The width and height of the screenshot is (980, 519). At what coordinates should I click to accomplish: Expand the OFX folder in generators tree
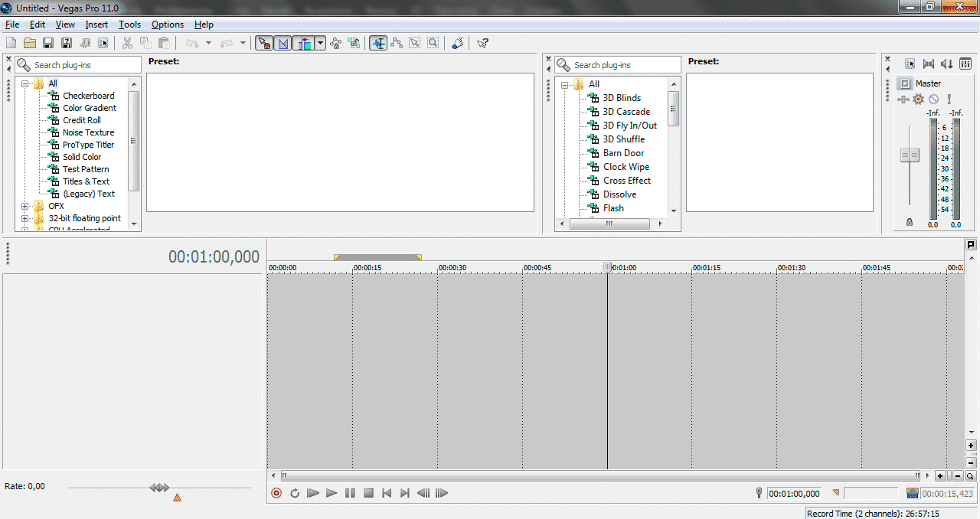tap(25, 206)
